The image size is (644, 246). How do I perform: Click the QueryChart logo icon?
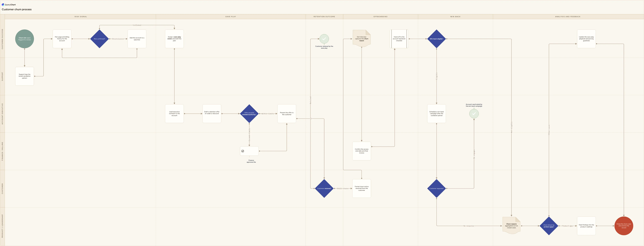click(3, 5)
